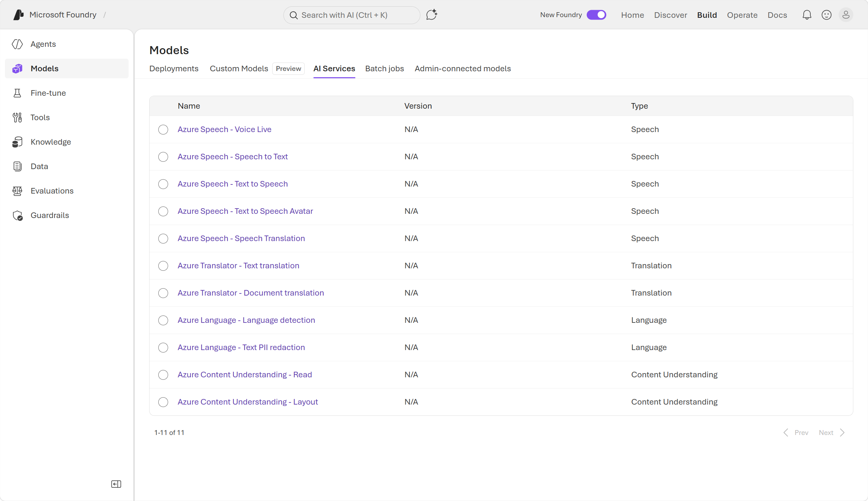This screenshot has width=868, height=501.
Task: Open the user account avatar
Action: (x=846, y=15)
